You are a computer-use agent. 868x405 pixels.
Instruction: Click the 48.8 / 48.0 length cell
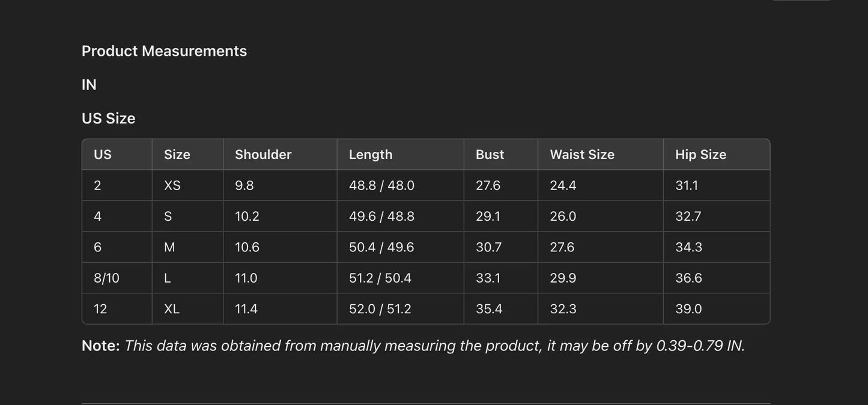pyautogui.click(x=381, y=185)
